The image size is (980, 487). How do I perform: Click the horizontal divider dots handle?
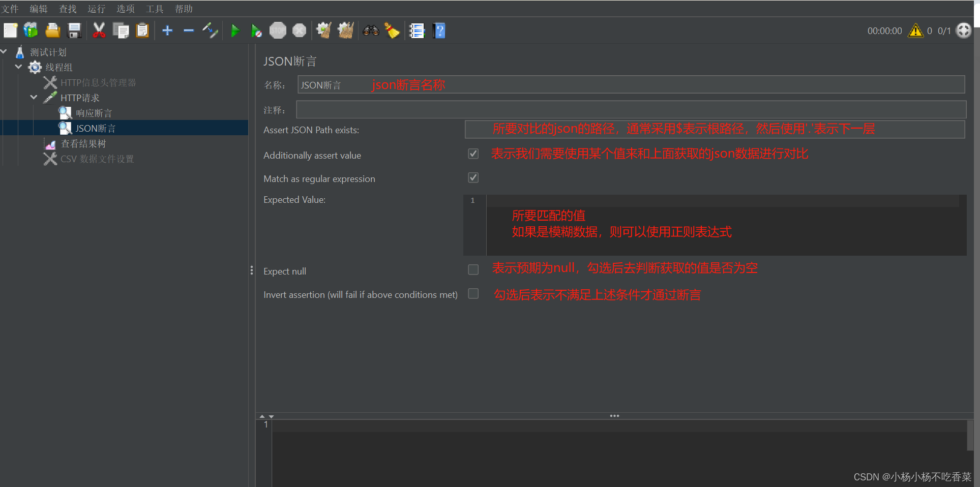[x=614, y=416]
